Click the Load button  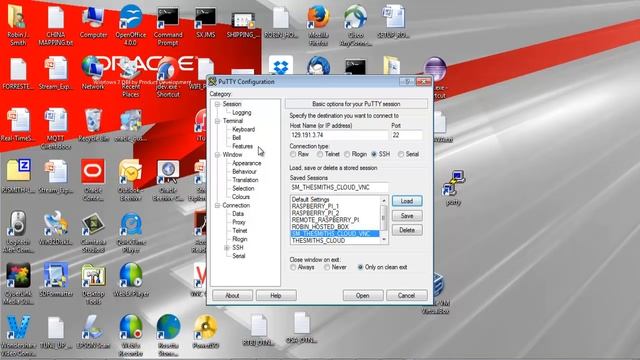[407, 201]
